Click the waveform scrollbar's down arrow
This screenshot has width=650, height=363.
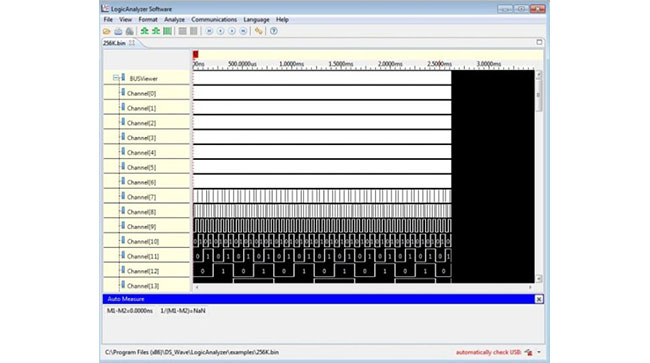point(539,279)
